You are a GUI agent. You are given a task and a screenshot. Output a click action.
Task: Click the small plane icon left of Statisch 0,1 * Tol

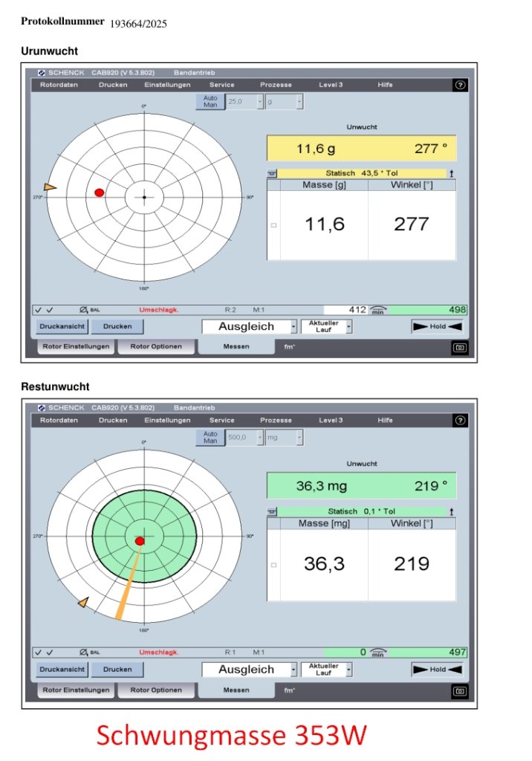[x=273, y=511]
